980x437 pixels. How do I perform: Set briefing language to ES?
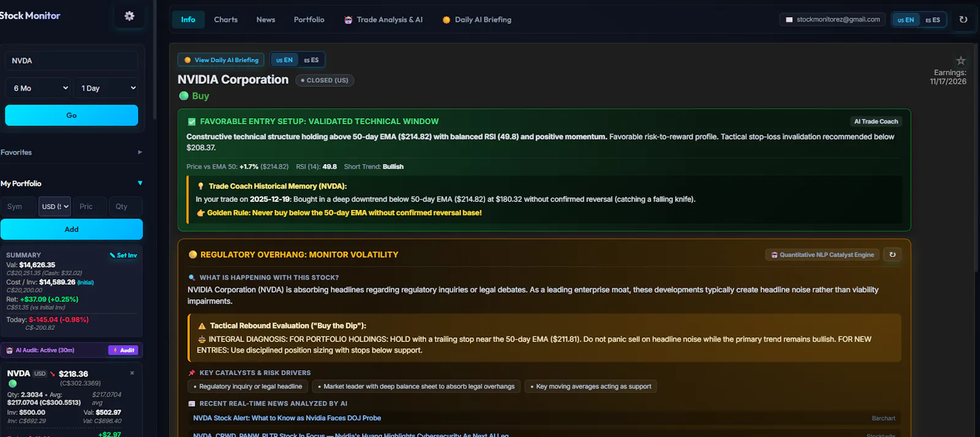pyautogui.click(x=311, y=60)
